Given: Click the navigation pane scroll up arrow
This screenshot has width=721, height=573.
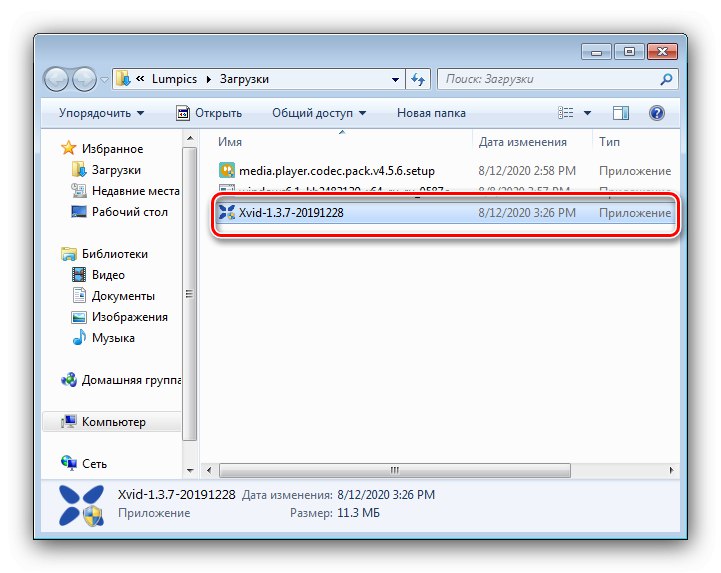Looking at the screenshot, I should pyautogui.click(x=190, y=138).
